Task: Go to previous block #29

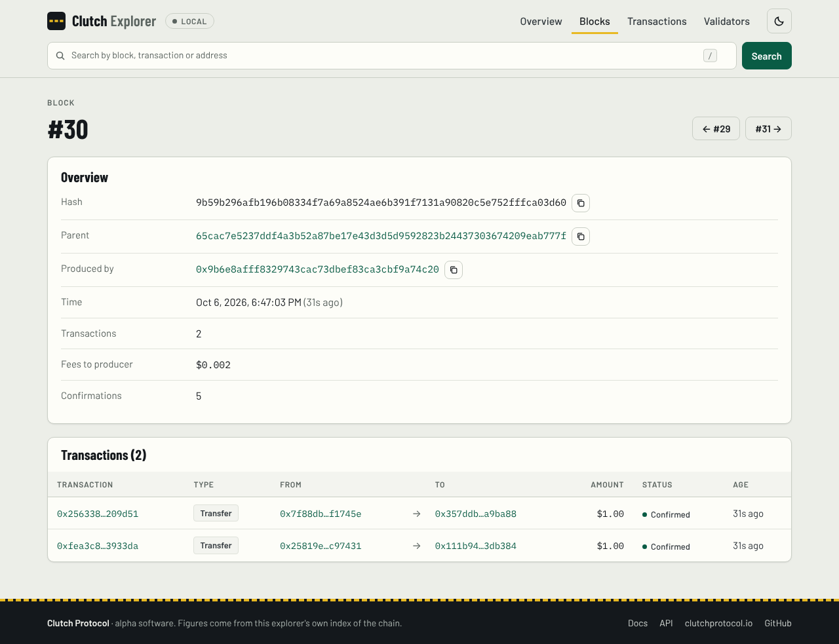Action: 716,128
